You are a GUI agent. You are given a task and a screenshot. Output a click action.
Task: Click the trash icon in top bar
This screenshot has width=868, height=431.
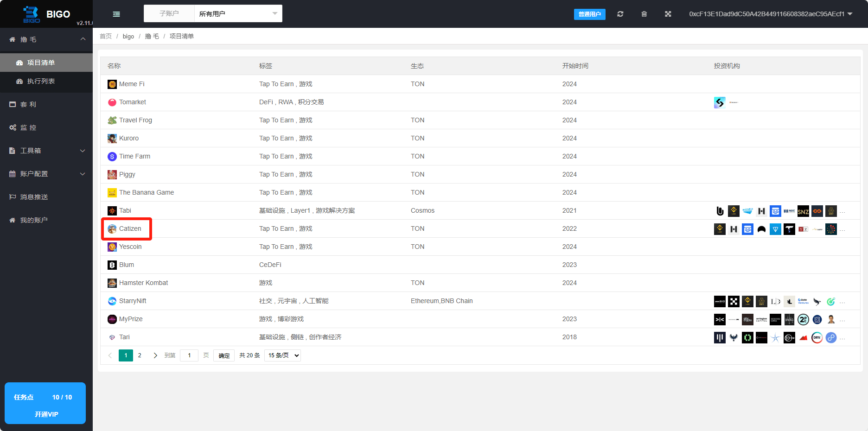pyautogui.click(x=644, y=14)
